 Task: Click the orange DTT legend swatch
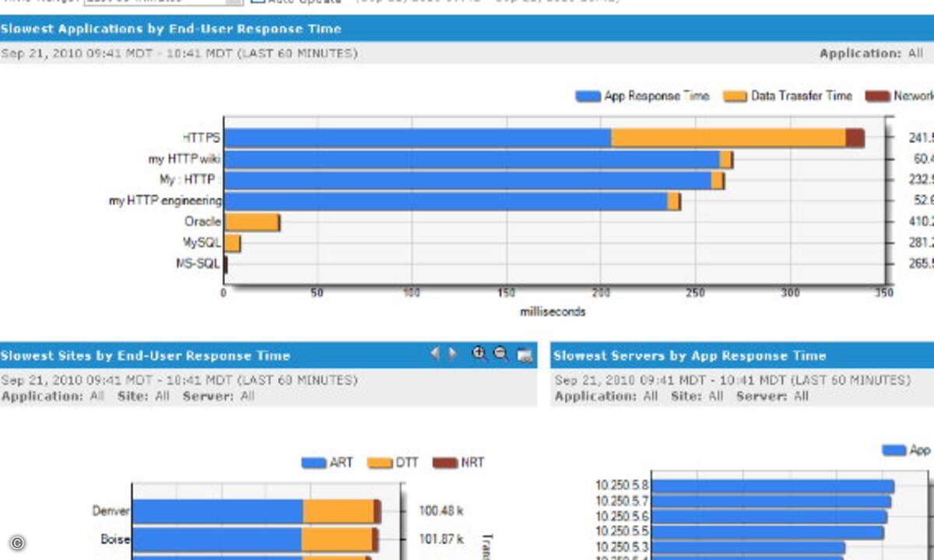380,463
